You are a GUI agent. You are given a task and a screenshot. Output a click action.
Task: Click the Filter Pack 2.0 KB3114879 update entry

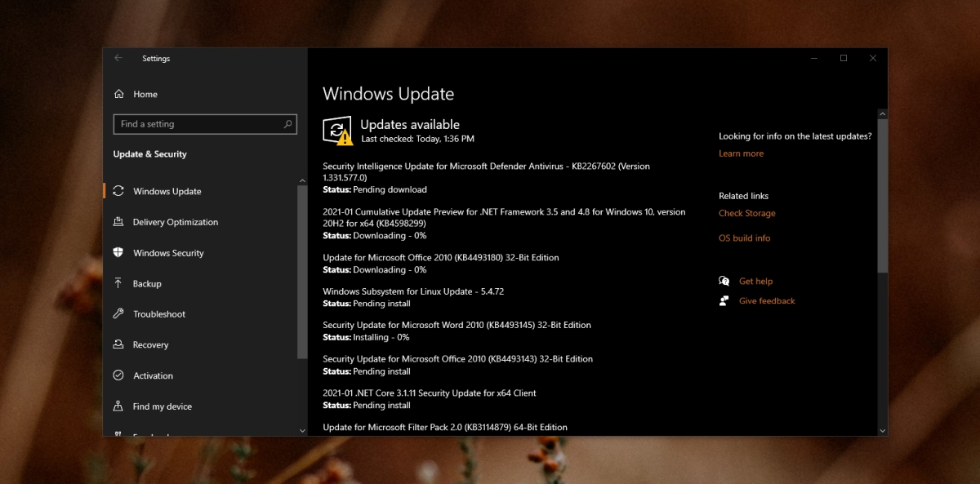[x=445, y=427]
